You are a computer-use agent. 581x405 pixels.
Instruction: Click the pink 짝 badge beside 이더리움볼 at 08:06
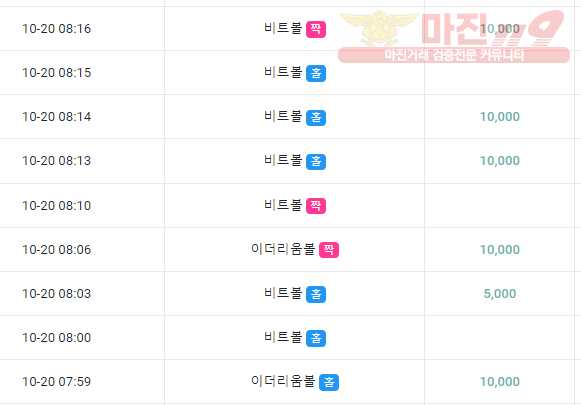pos(329,250)
